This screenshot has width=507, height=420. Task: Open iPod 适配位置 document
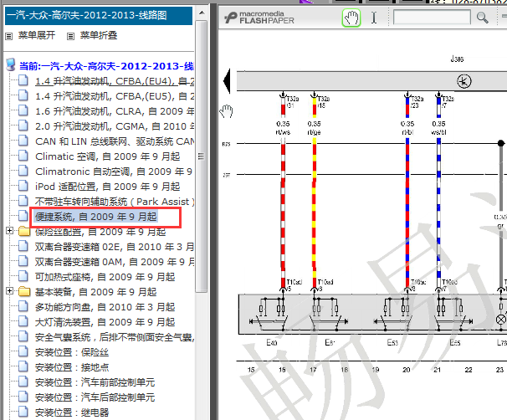coord(107,187)
